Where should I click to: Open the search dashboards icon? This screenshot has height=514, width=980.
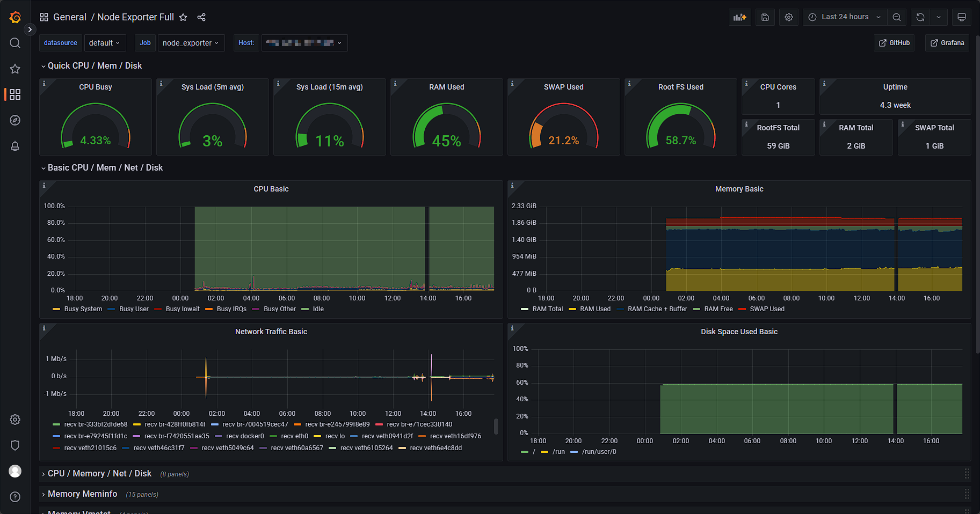[x=15, y=43]
